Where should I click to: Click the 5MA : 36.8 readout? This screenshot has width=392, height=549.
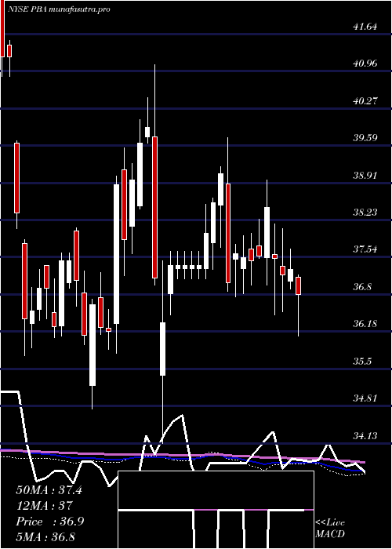(x=46, y=536)
